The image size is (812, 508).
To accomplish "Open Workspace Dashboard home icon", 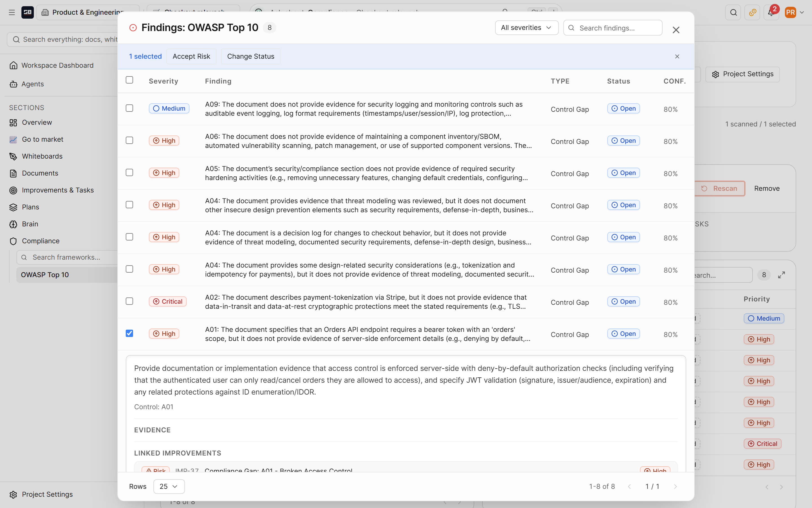I will click(14, 65).
